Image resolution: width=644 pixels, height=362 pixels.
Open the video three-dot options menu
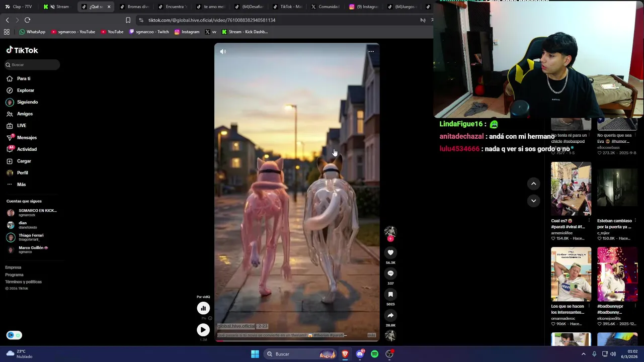tap(371, 51)
